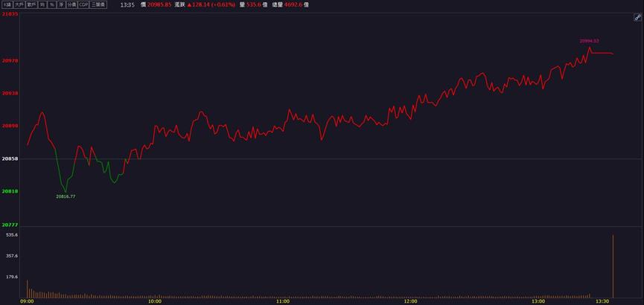Click the volume axis label 357.6
Viewport: 644px width, 305px height.
click(12, 256)
